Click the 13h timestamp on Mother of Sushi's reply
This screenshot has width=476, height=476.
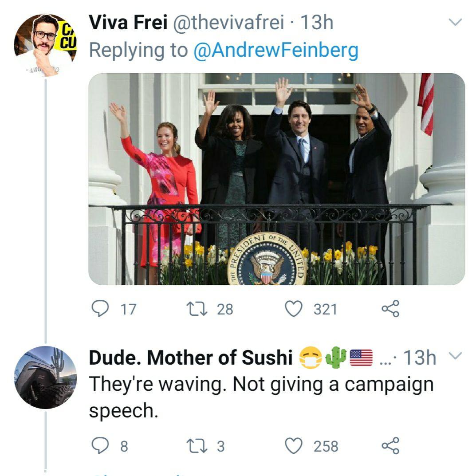tap(419, 358)
